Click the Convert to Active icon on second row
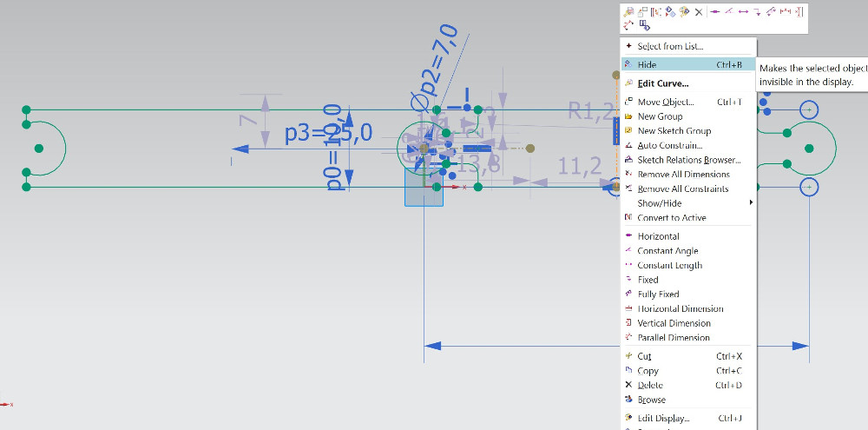Image resolution: width=868 pixels, height=430 pixels. 644,25
